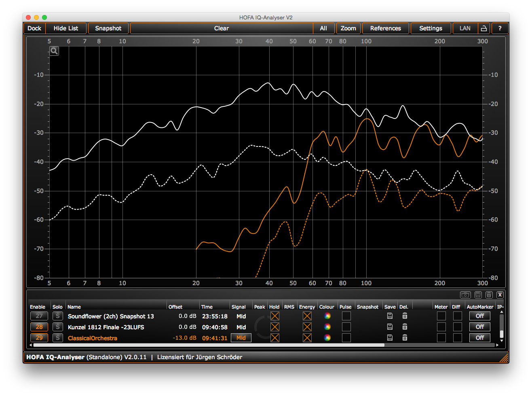
Task: Toggle Hold checkbox for Soundflower Snapshot 13
Action: [x=275, y=316]
